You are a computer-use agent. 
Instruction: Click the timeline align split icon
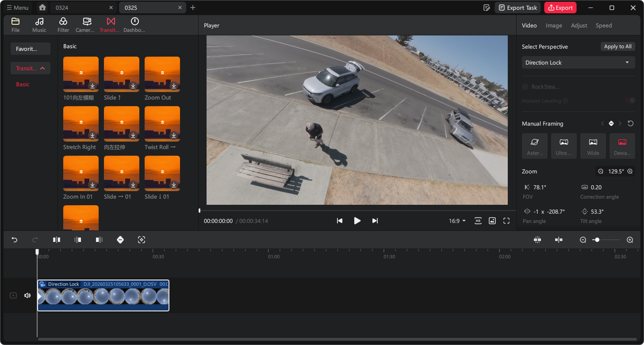click(559, 240)
